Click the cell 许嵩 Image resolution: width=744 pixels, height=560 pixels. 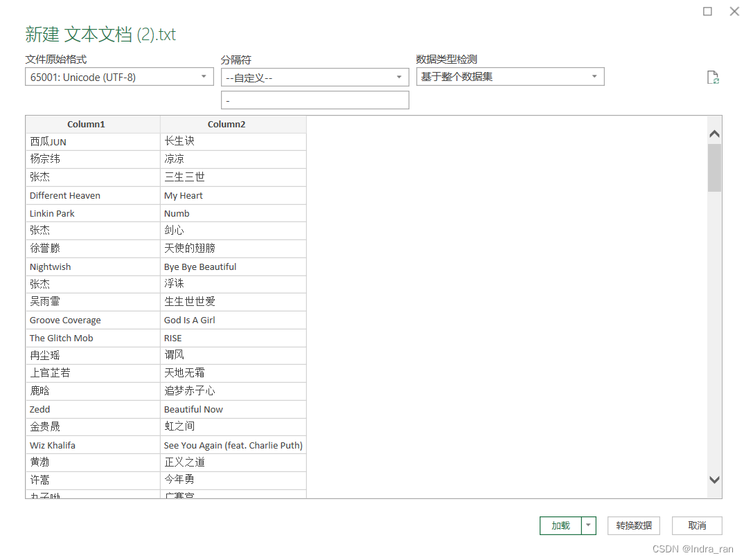(x=93, y=480)
